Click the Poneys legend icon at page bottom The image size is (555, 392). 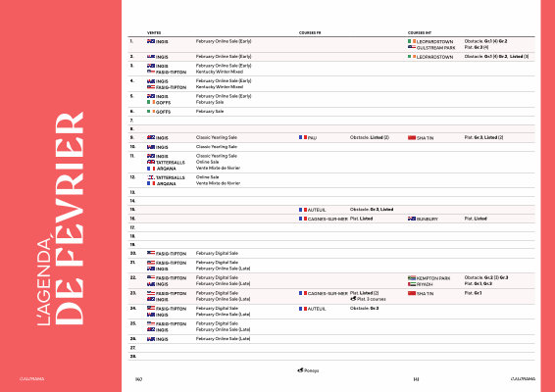pyautogui.click(x=300, y=370)
